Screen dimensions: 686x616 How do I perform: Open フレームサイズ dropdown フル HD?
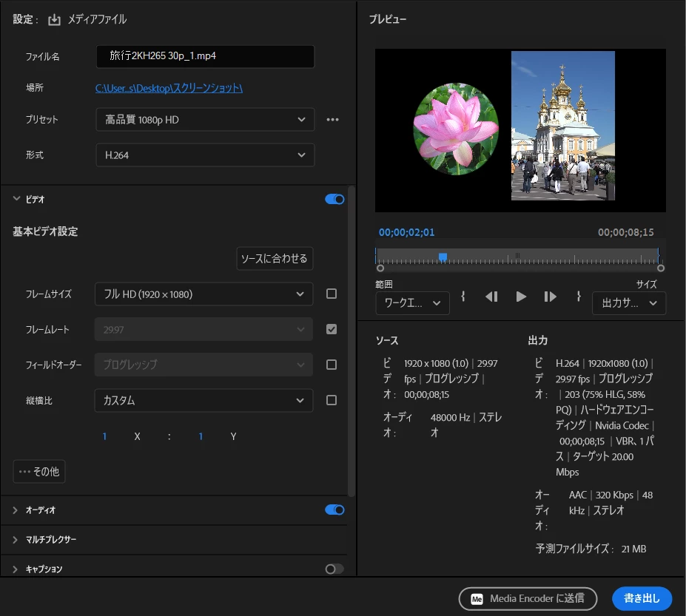click(x=204, y=294)
